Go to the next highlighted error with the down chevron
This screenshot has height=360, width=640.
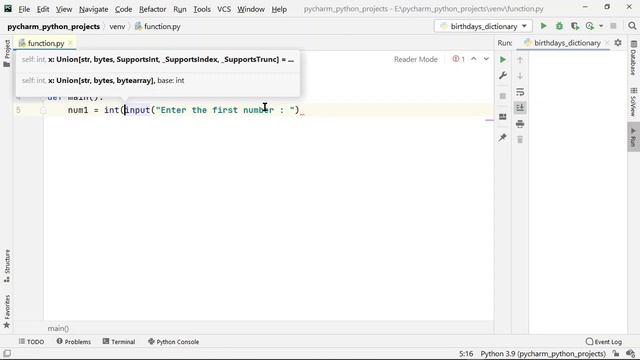pyautogui.click(x=486, y=59)
